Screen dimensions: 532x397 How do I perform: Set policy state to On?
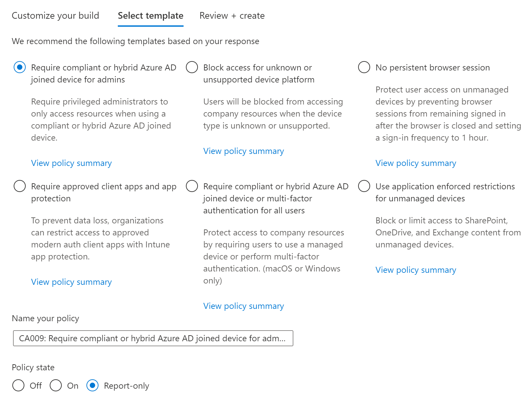point(56,385)
